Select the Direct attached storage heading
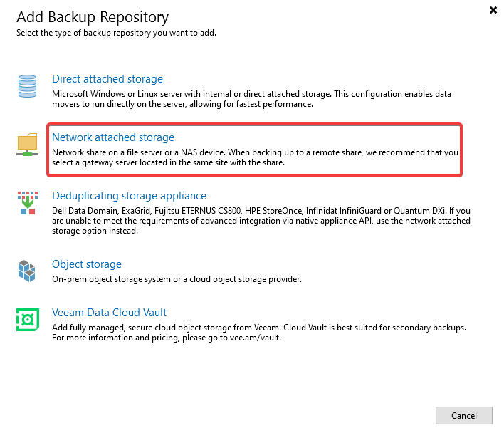504x433 pixels. 107,79
